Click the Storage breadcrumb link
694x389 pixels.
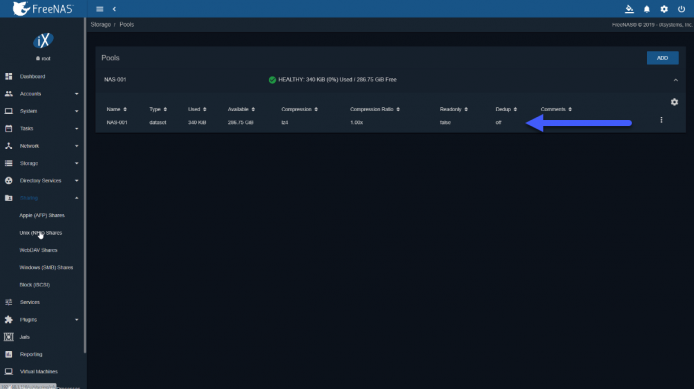point(100,25)
